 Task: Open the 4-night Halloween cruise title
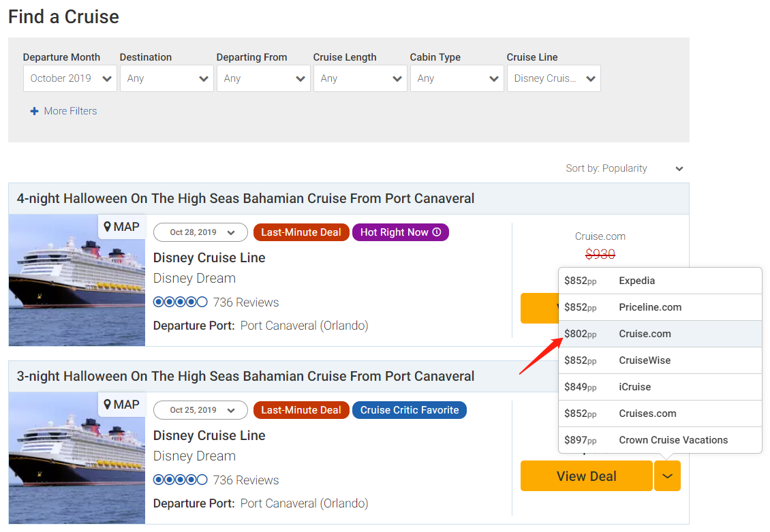(245, 198)
